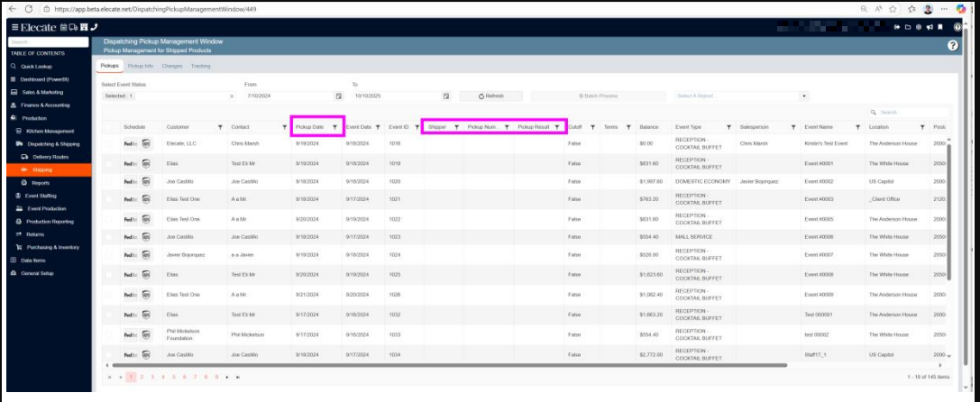
Task: Tick the checkbox in event 1020 row
Action: click(x=109, y=181)
